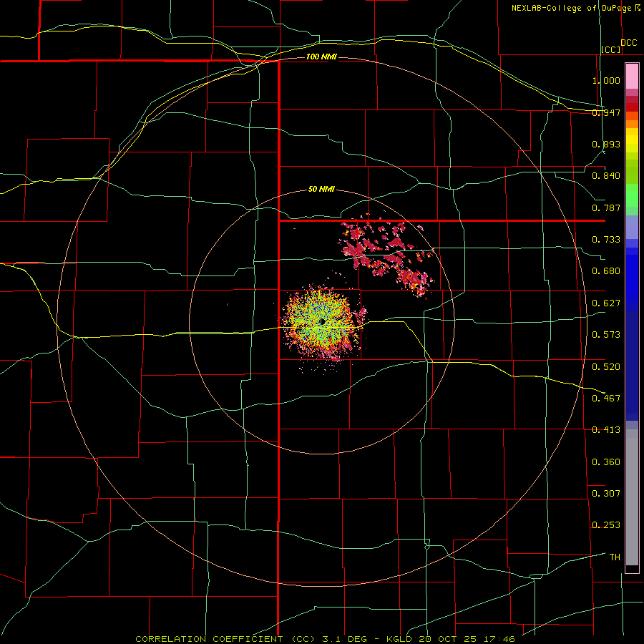Click the 0.413 color scale value
644x644 pixels.
tap(606, 430)
